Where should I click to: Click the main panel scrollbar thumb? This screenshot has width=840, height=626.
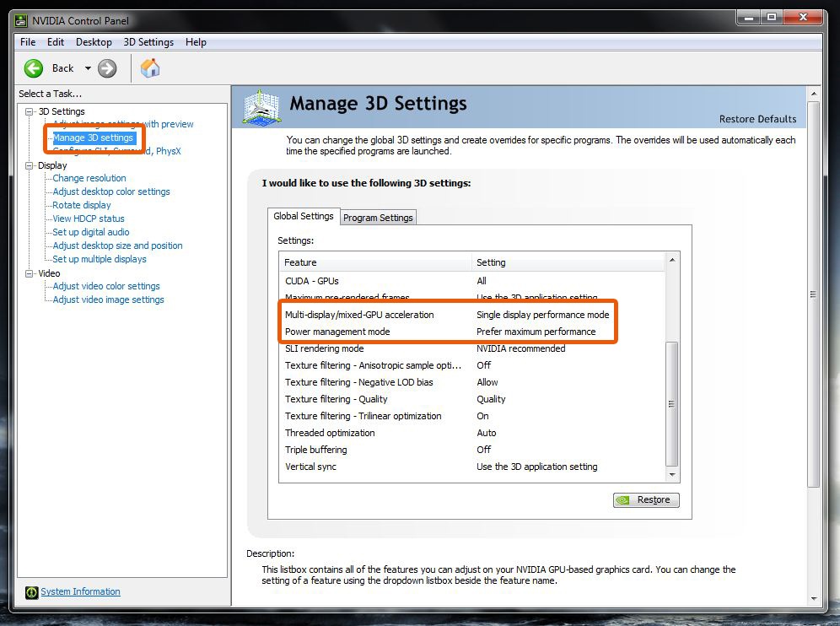[814, 294]
